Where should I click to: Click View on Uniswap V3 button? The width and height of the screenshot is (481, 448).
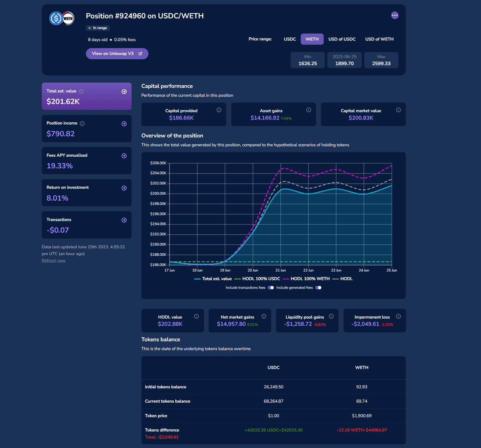tap(117, 54)
